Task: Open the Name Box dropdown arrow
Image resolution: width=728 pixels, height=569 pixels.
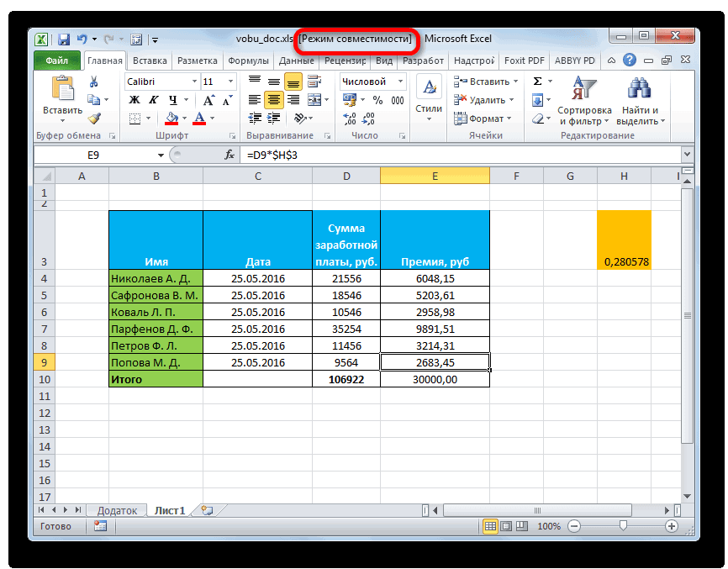Action: [161, 155]
